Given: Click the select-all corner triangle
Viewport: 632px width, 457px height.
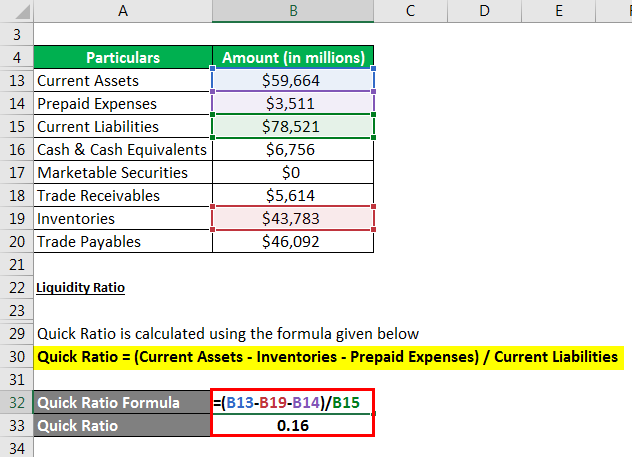Looking at the screenshot, I should click(x=22, y=12).
